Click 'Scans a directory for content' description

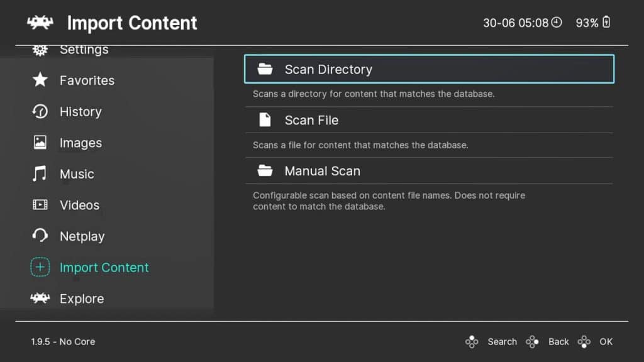click(374, 94)
